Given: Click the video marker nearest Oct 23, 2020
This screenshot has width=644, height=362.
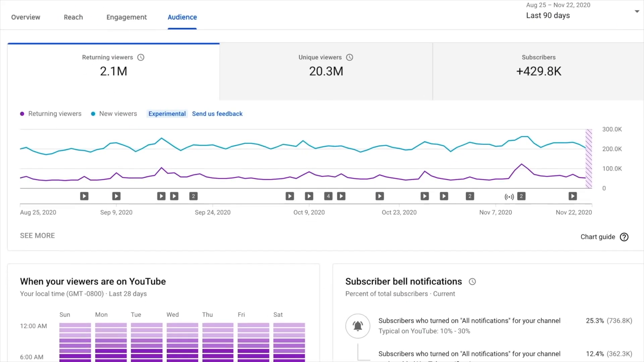Looking at the screenshot, I should point(380,196).
